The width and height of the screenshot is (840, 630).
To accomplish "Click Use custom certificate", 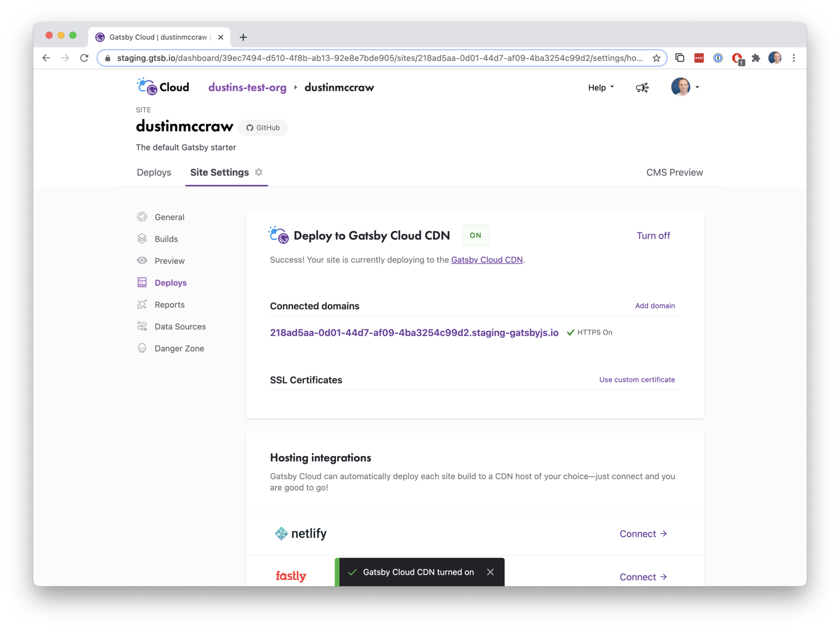I will [x=637, y=380].
